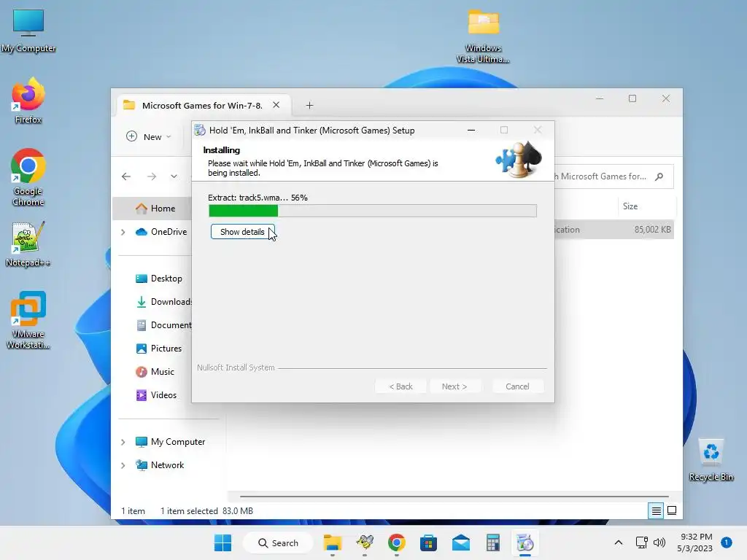This screenshot has height=560, width=747.
Task: Open Windows Vista Ultima folder on desktop
Action: point(483,36)
